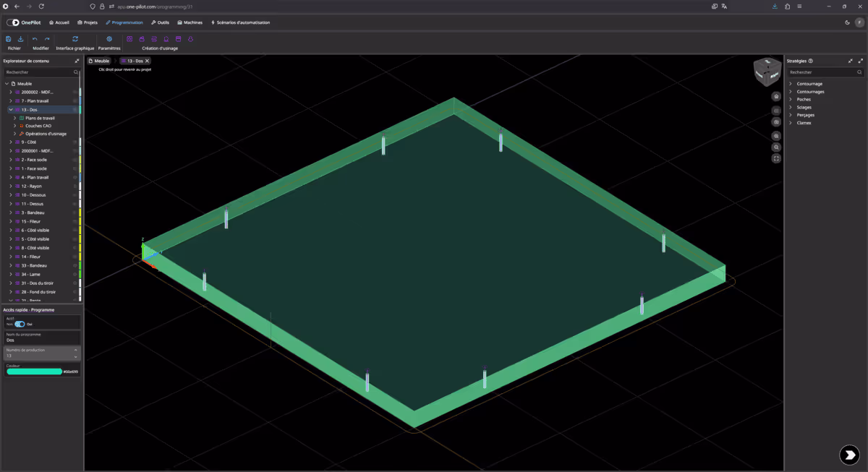Click the green color marker of 33 - Bandeau
Viewport: 868px width, 472px height.
(80, 265)
